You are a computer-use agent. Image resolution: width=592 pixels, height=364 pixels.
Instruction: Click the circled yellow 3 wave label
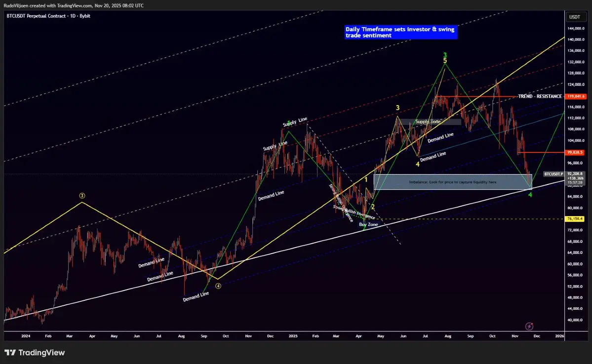(82, 195)
